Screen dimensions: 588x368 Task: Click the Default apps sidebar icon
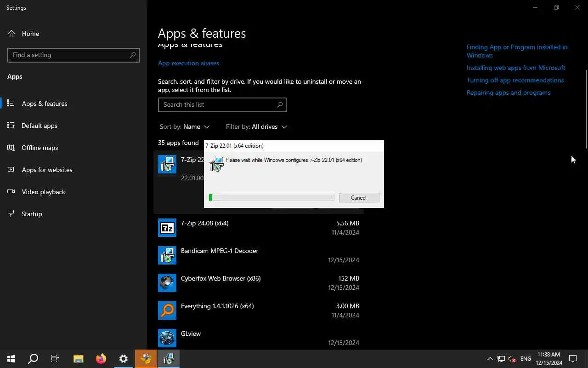[11, 126]
